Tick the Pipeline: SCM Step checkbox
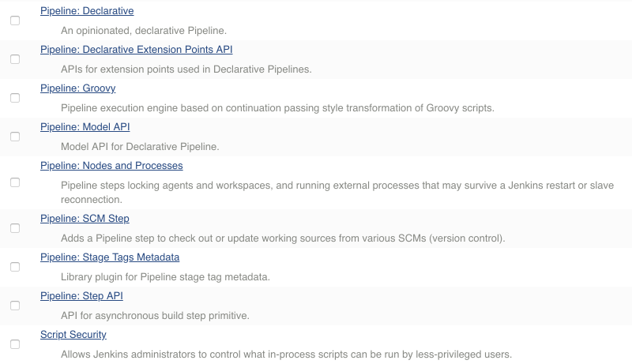Screen dimensions: 632x364 click(x=15, y=228)
